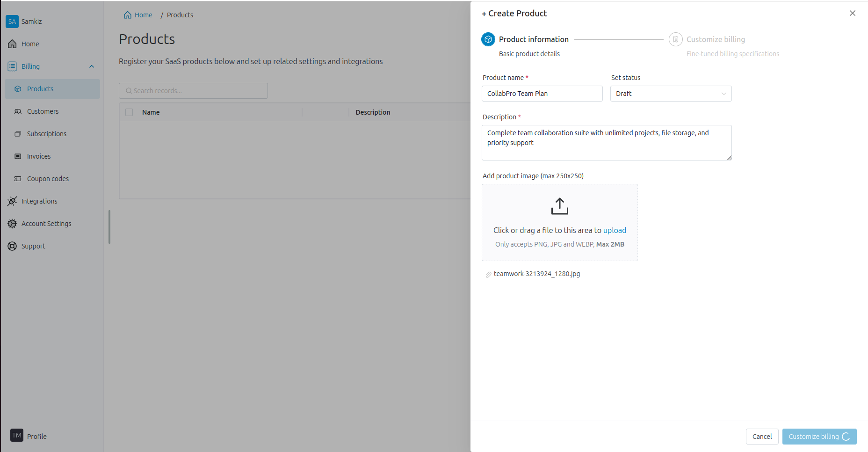Image resolution: width=868 pixels, height=452 pixels.
Task: Close the Create Product panel
Action: (852, 13)
